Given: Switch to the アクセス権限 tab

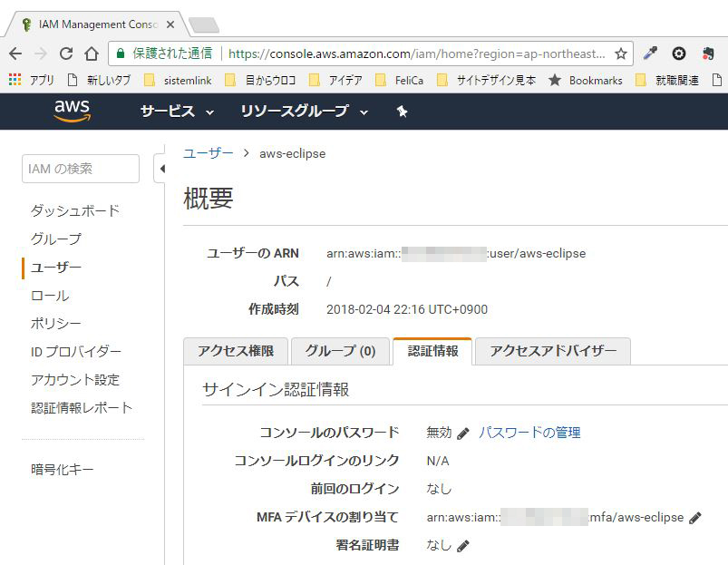Looking at the screenshot, I should point(236,351).
